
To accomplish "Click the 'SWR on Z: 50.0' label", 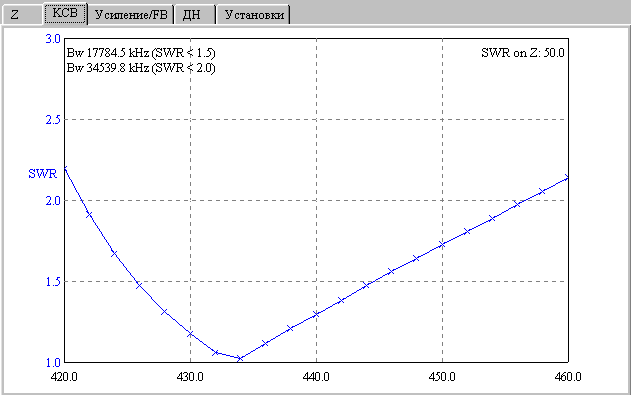I will click(523, 53).
